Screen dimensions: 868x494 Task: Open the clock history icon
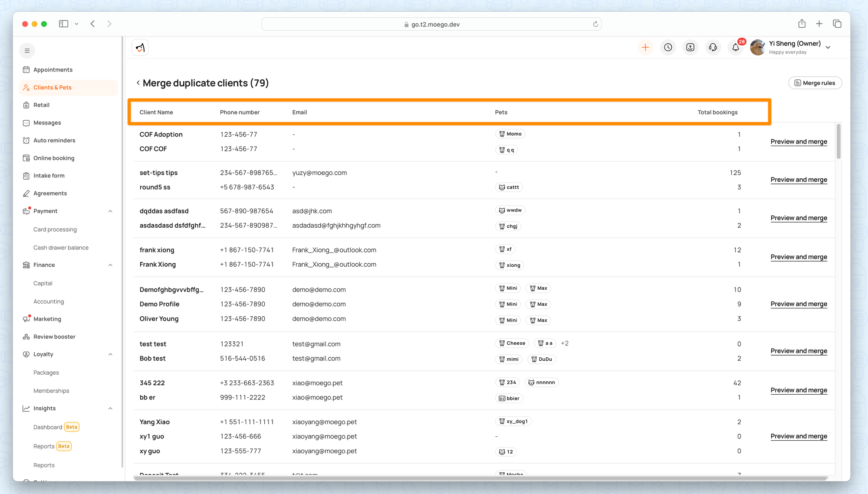tap(668, 48)
